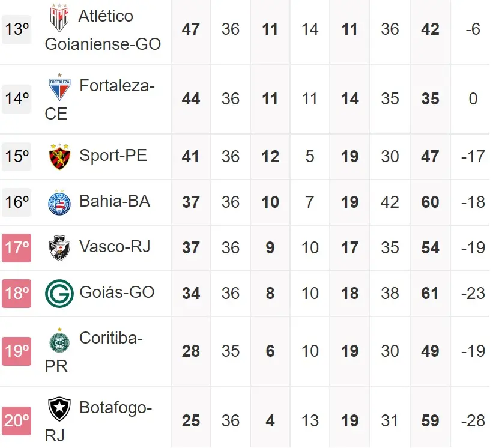496x448 pixels.
Task: Open the Bahia-BA team name link
Action: pyautogui.click(x=115, y=201)
